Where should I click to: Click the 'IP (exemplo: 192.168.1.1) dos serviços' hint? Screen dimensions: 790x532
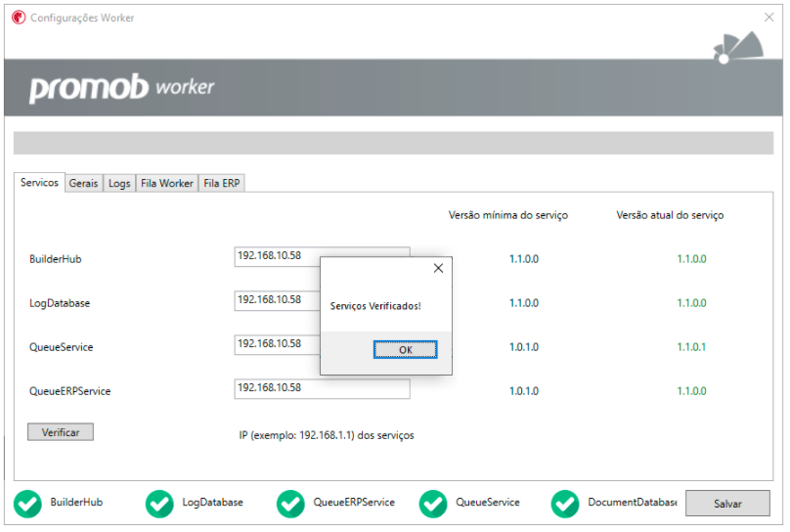(x=327, y=435)
